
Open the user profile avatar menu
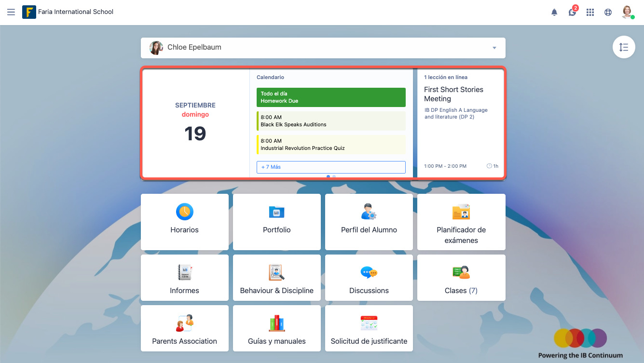tap(627, 12)
